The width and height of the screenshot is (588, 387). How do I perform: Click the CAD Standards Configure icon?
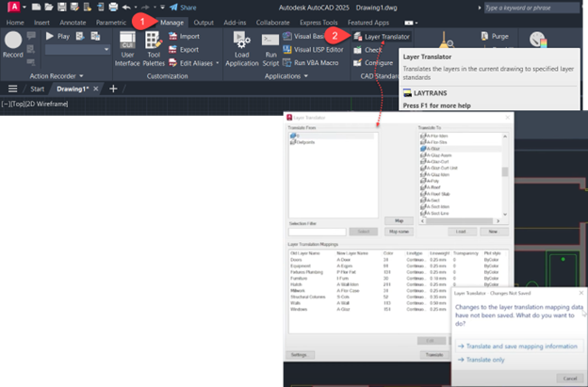coord(358,63)
